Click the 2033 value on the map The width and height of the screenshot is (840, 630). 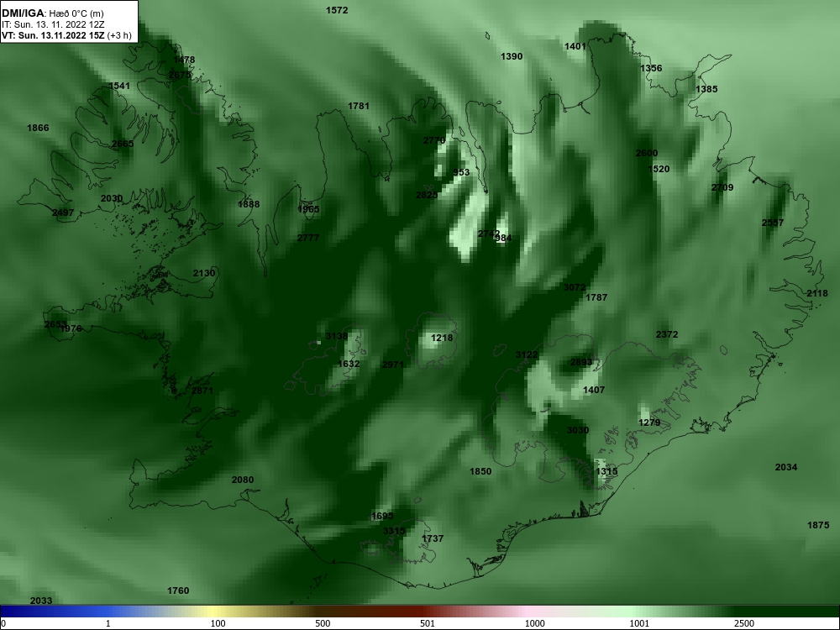click(x=41, y=601)
